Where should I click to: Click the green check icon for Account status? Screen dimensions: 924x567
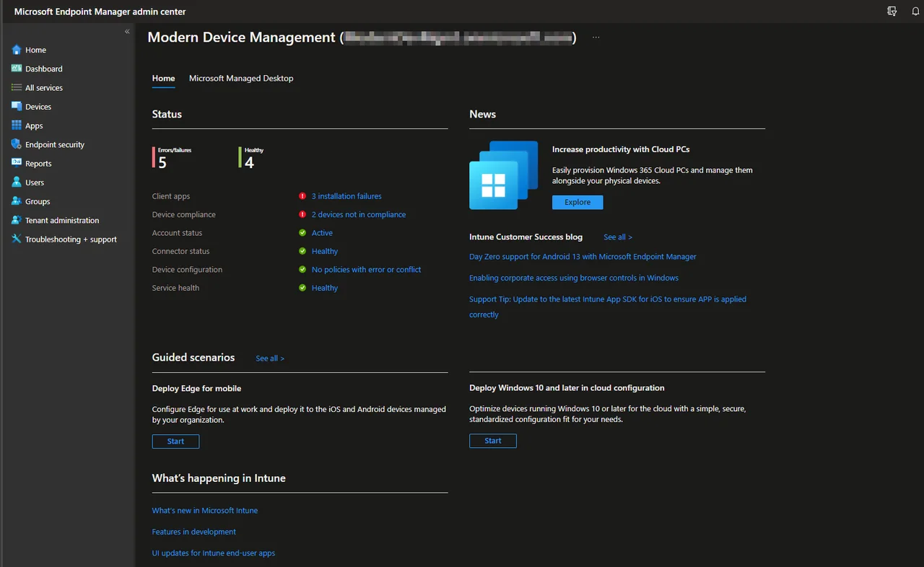[302, 233]
